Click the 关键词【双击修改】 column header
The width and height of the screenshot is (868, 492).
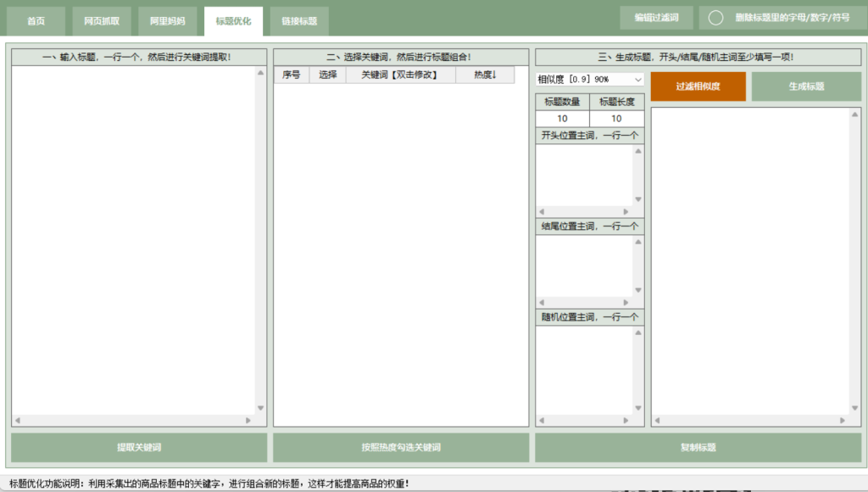pyautogui.click(x=400, y=75)
